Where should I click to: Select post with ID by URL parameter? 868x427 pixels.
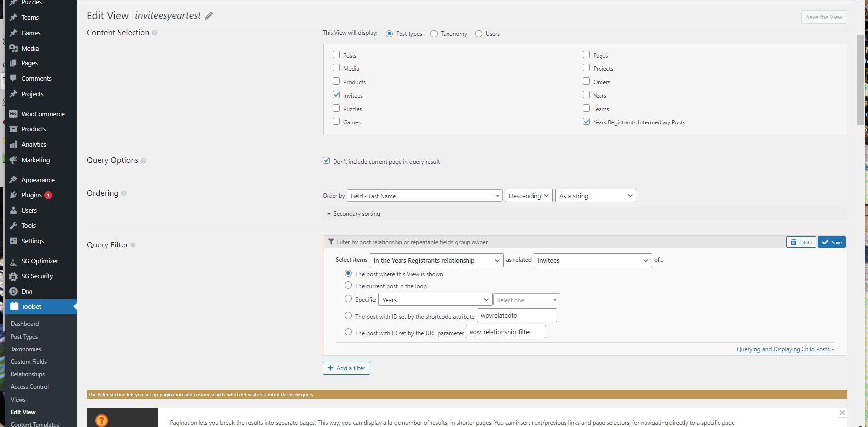click(x=348, y=332)
